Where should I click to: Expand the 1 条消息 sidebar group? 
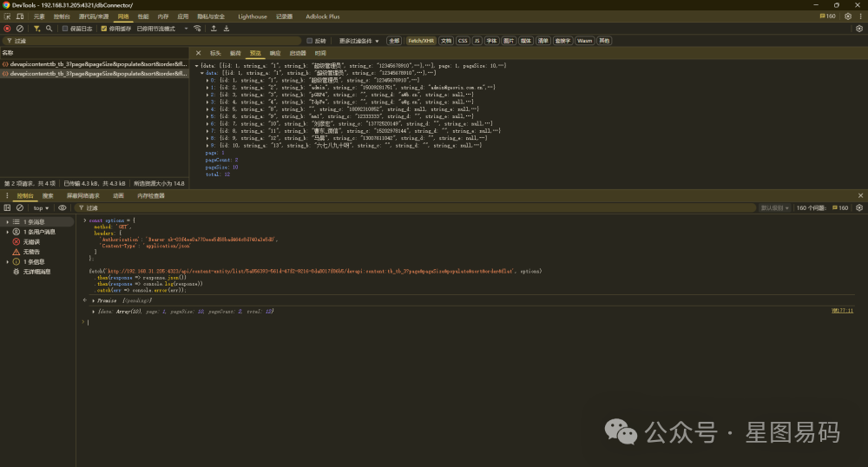[7, 222]
